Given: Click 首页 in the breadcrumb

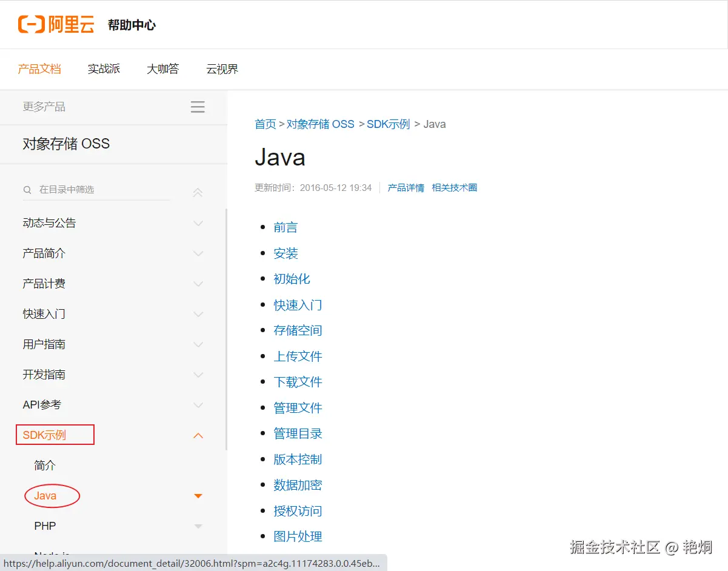Looking at the screenshot, I should click(265, 124).
